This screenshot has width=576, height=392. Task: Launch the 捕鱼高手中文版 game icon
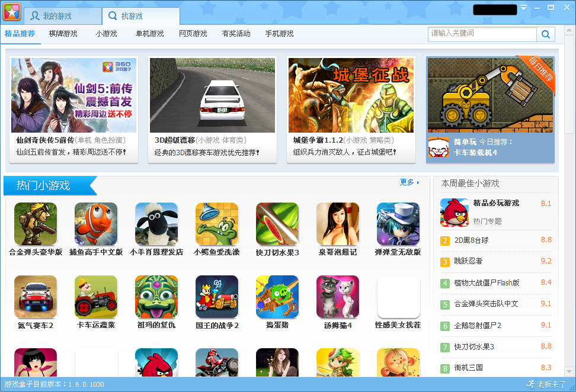(x=96, y=224)
